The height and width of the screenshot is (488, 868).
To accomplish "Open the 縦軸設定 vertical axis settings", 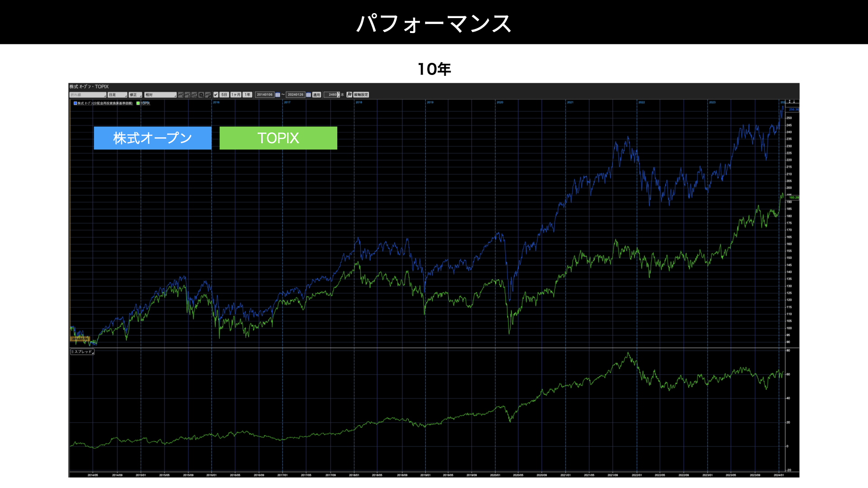I will click(361, 95).
